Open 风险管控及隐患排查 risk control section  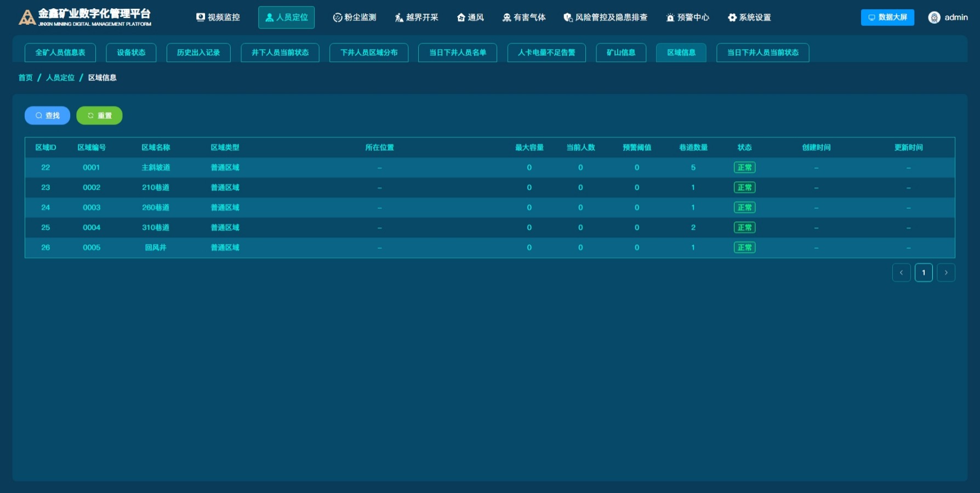point(605,18)
